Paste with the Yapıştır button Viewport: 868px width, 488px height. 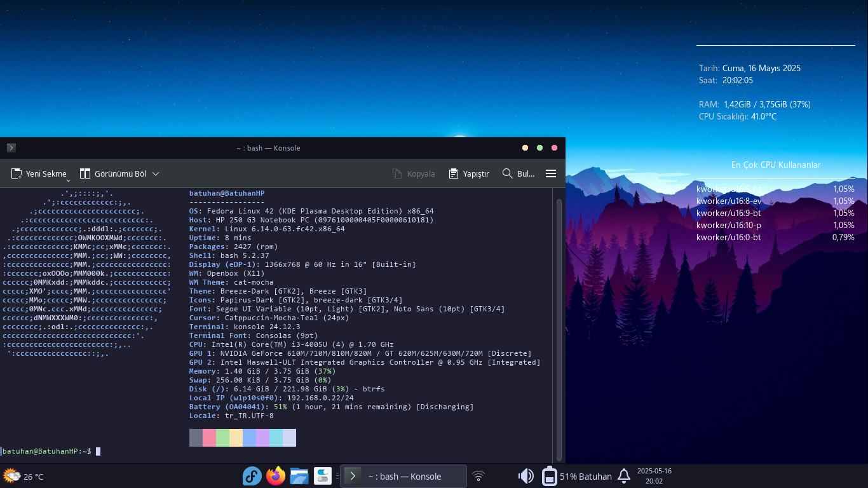(x=469, y=173)
